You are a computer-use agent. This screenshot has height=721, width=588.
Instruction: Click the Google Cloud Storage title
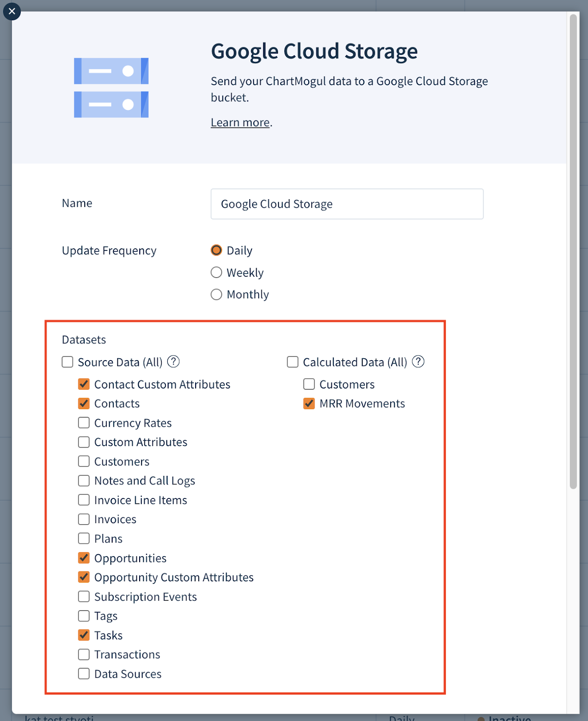[x=315, y=51]
